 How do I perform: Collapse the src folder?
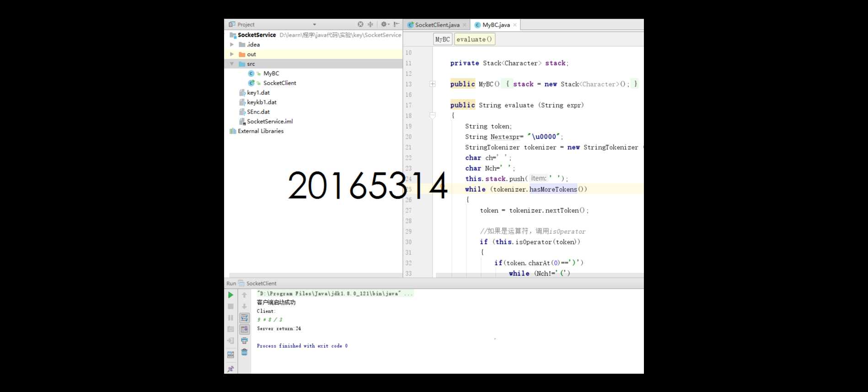pos(232,64)
